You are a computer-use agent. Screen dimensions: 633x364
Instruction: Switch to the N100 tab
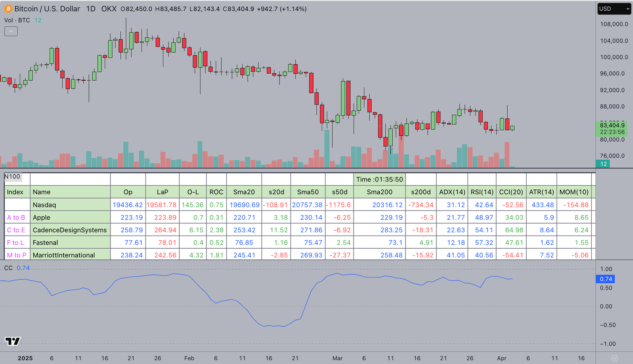[x=12, y=176]
